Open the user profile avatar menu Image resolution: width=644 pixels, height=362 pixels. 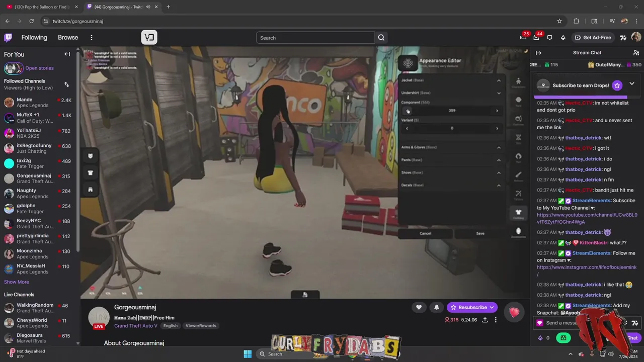click(x=636, y=38)
